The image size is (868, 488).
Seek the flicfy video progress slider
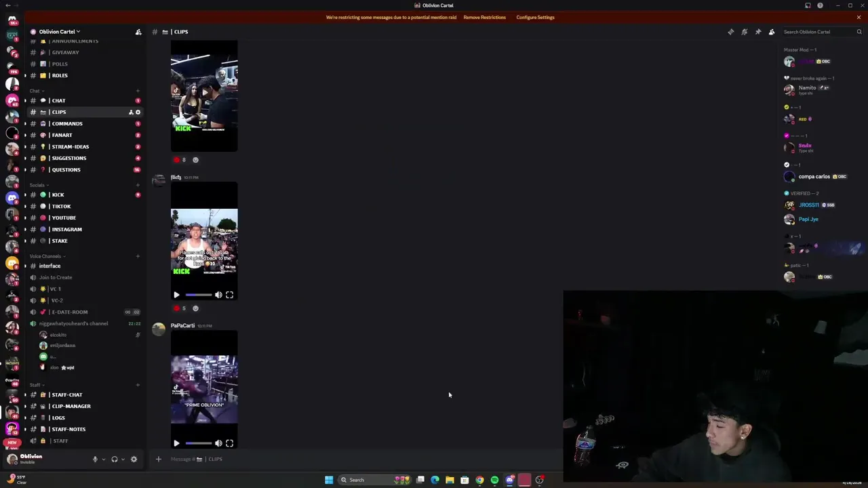click(x=198, y=295)
